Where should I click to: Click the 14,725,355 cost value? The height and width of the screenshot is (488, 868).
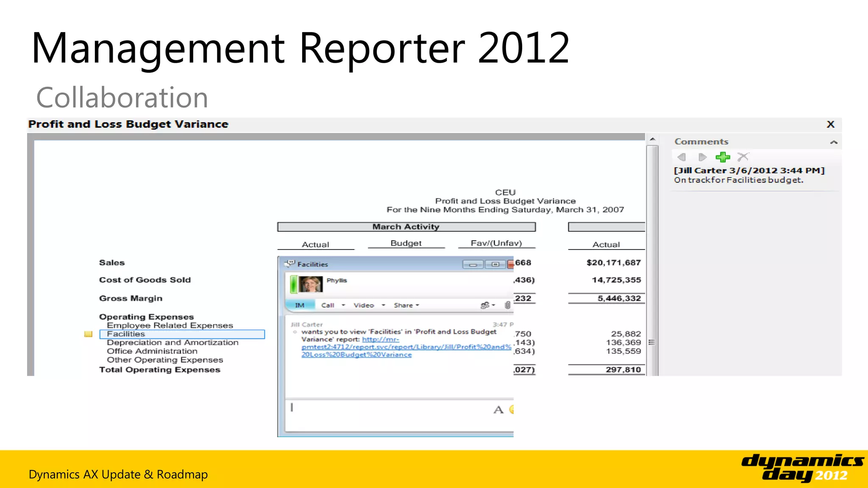click(616, 280)
